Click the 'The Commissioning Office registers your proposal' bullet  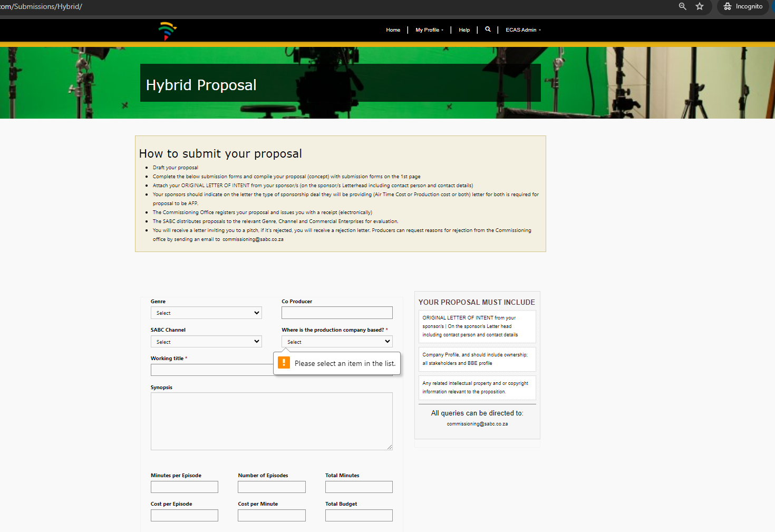[263, 212]
